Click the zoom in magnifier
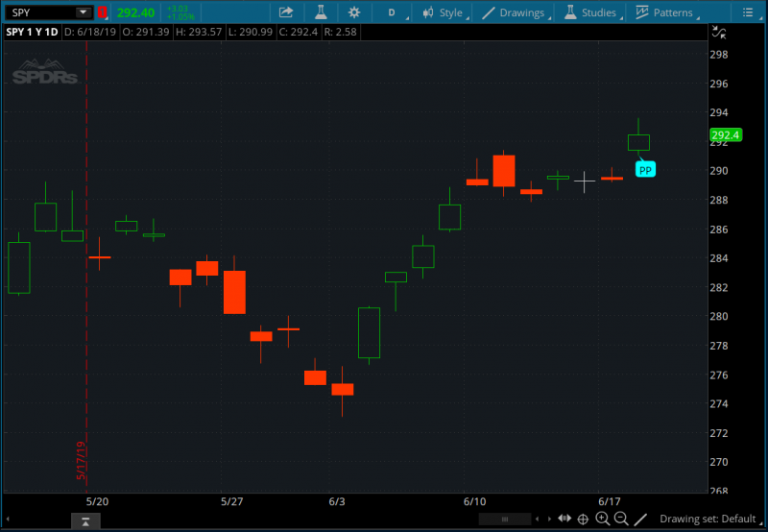This screenshot has height=532, width=768. (602, 520)
